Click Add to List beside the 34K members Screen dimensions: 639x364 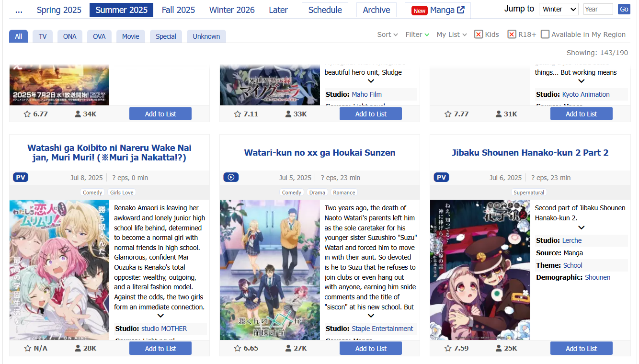point(160,114)
